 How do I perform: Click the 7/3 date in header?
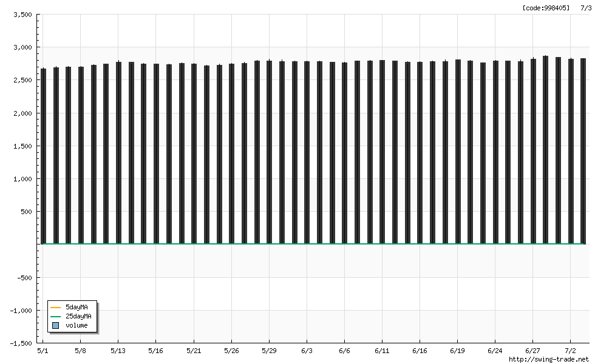pyautogui.click(x=586, y=8)
